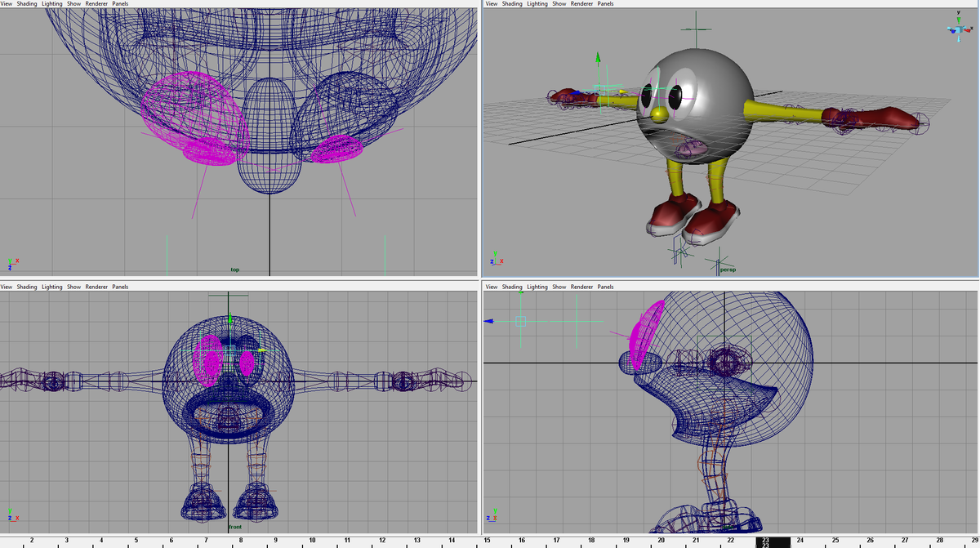
Task: Open Lighting menu in front view panel
Action: pyautogui.click(x=52, y=287)
